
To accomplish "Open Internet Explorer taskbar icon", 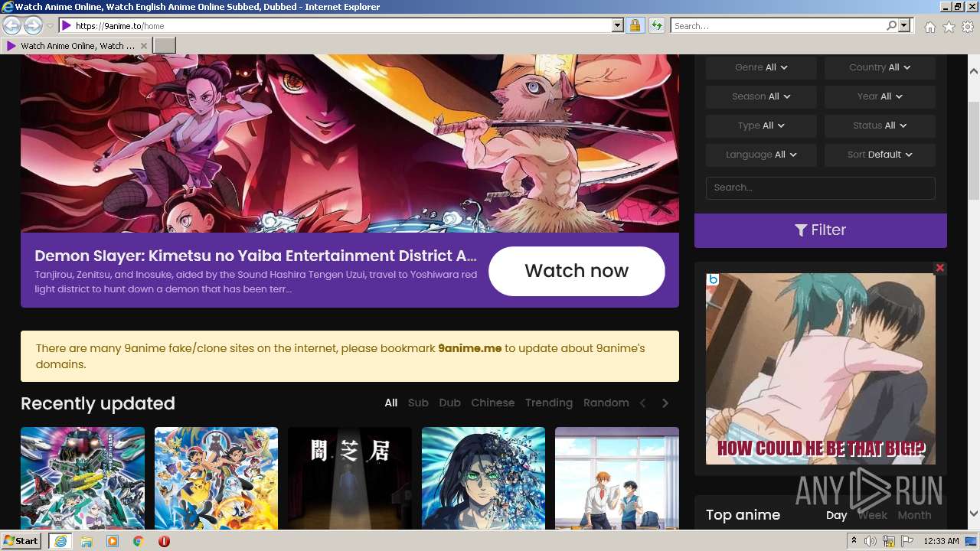I will 60,541.
